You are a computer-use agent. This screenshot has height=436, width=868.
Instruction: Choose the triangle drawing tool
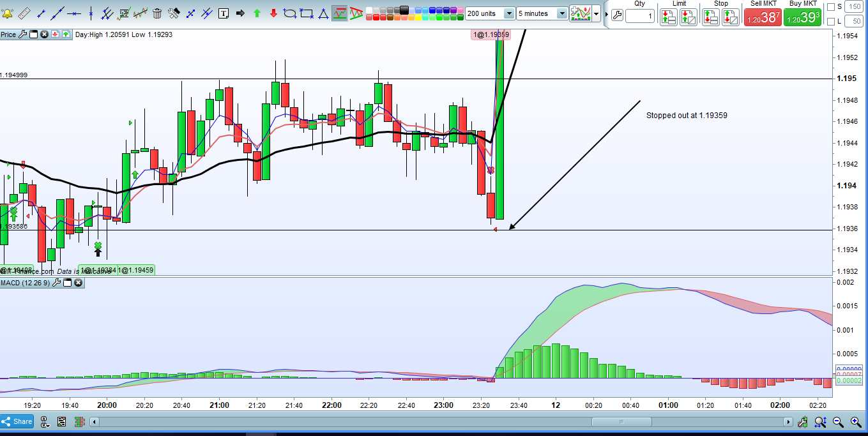coord(323,13)
